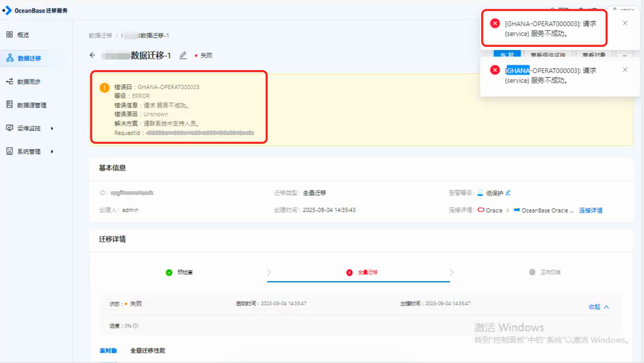Expand the 运维监控 submenu arrow
Viewport: 644px width, 363px height.
click(52, 128)
